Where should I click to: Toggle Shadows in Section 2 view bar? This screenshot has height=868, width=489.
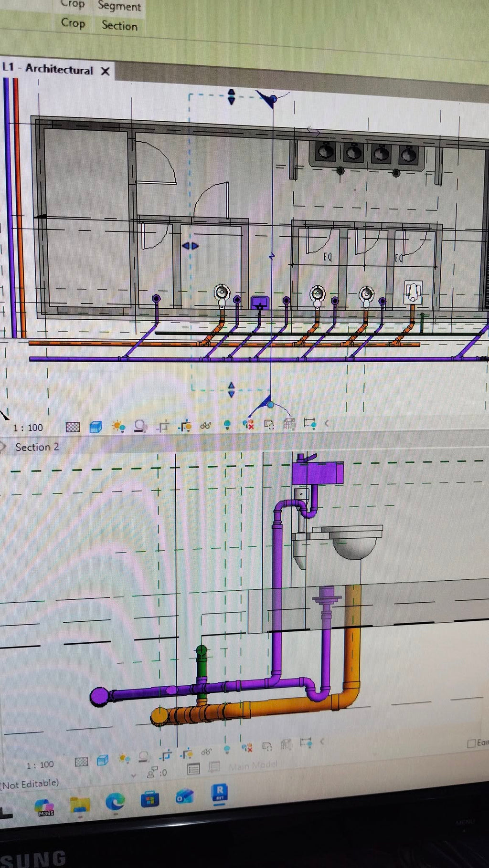click(143, 757)
